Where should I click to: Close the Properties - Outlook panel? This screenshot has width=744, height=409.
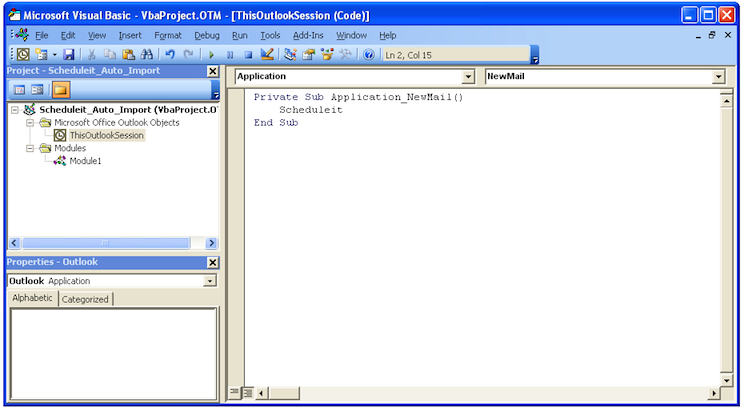pyautogui.click(x=213, y=262)
